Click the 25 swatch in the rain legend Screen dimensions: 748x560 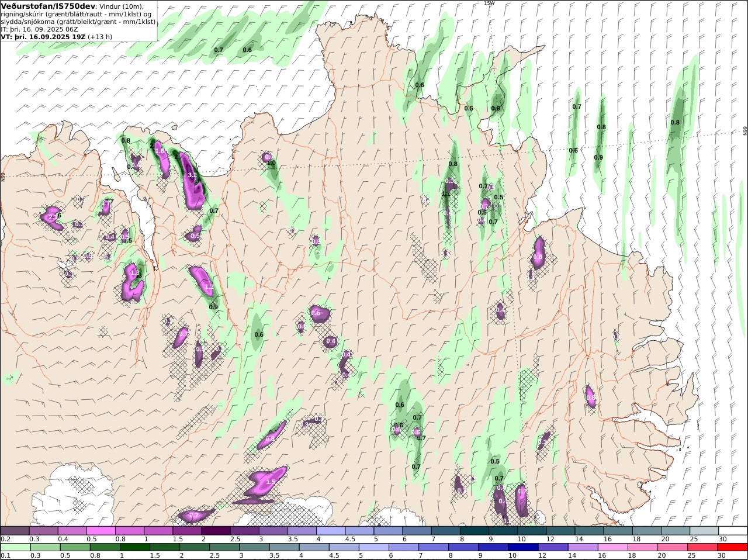tap(704, 548)
